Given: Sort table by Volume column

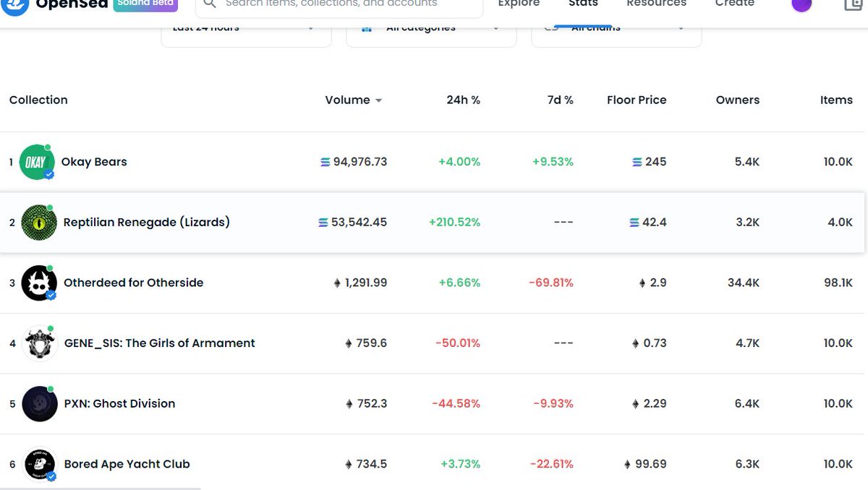Looking at the screenshot, I should tap(354, 100).
